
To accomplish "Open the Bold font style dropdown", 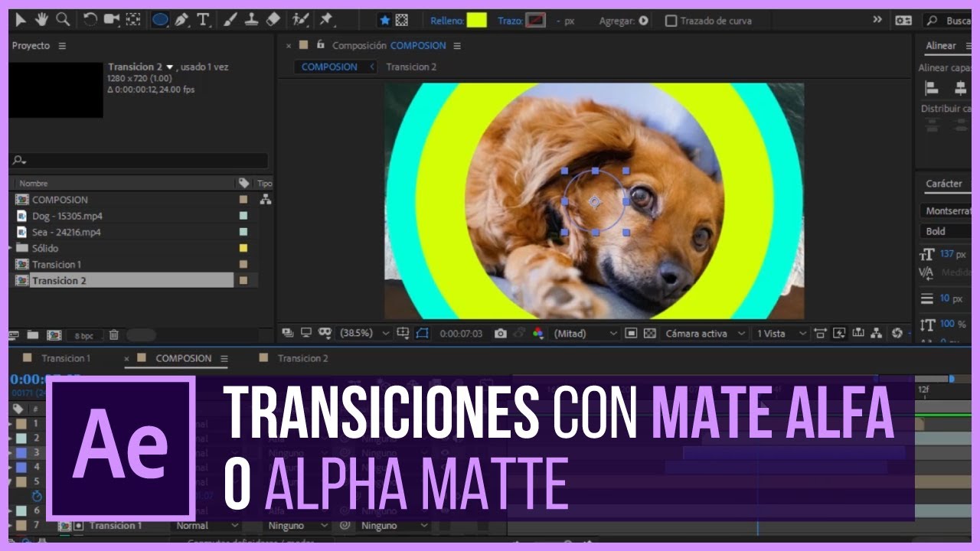I will tap(946, 231).
